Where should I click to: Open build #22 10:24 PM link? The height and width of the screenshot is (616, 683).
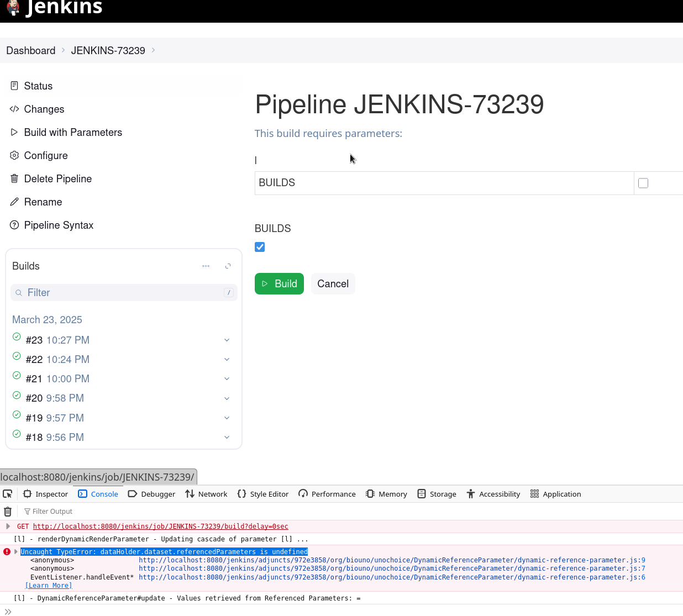coord(57,360)
